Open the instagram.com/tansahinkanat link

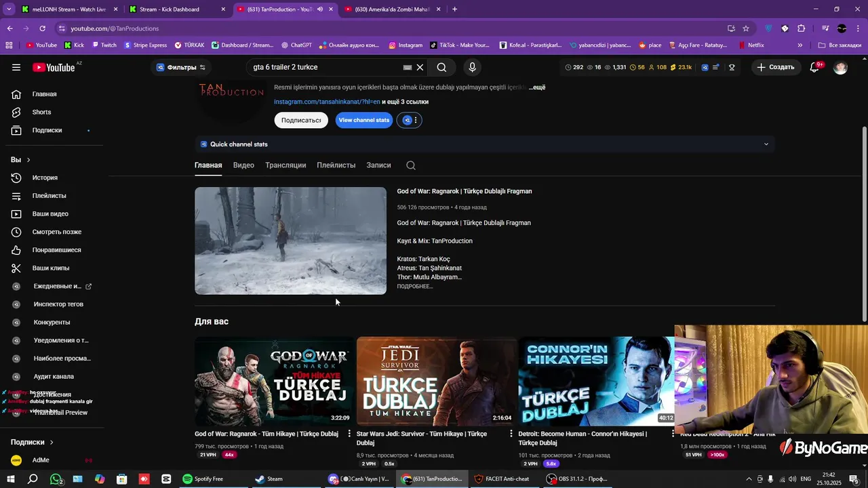[327, 102]
